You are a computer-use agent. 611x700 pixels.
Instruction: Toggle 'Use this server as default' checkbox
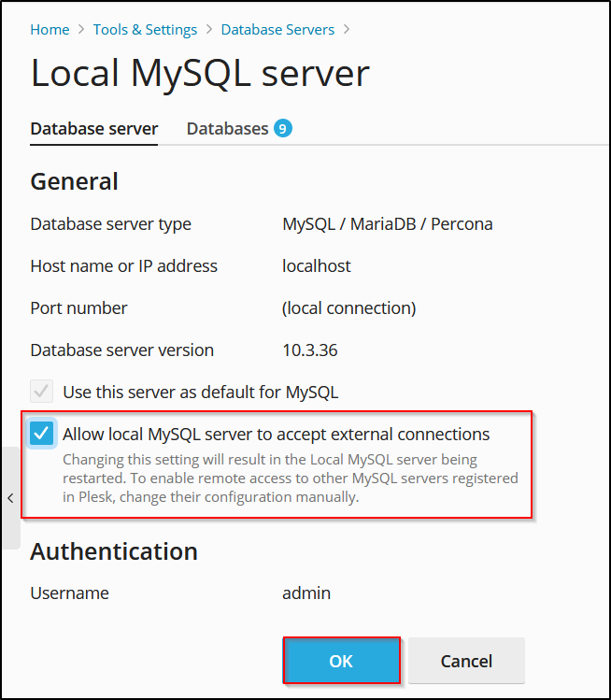tap(41, 392)
